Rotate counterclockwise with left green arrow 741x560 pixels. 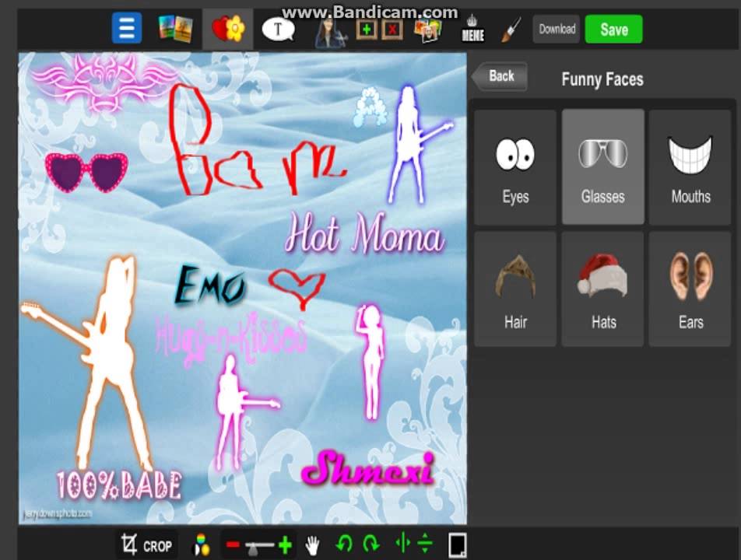(x=343, y=544)
